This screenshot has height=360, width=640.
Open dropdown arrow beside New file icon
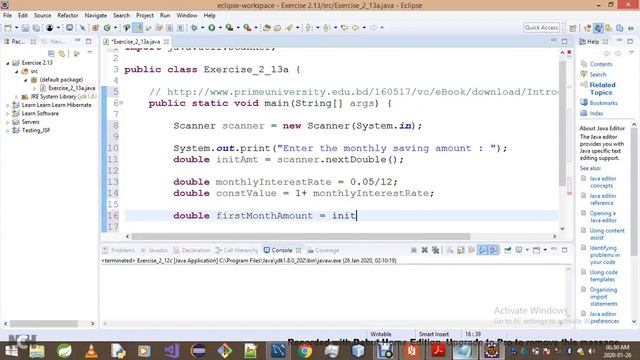click(16, 28)
